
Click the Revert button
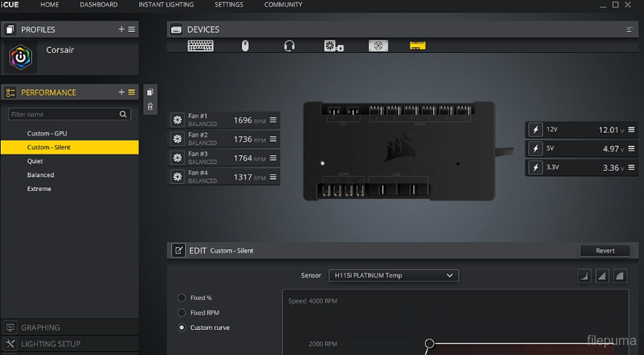coord(605,251)
